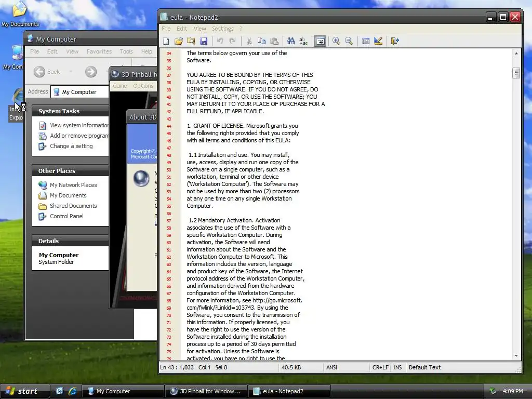Open the Notepad2 Edit menu
This screenshot has height=399, width=532.
[x=182, y=29]
